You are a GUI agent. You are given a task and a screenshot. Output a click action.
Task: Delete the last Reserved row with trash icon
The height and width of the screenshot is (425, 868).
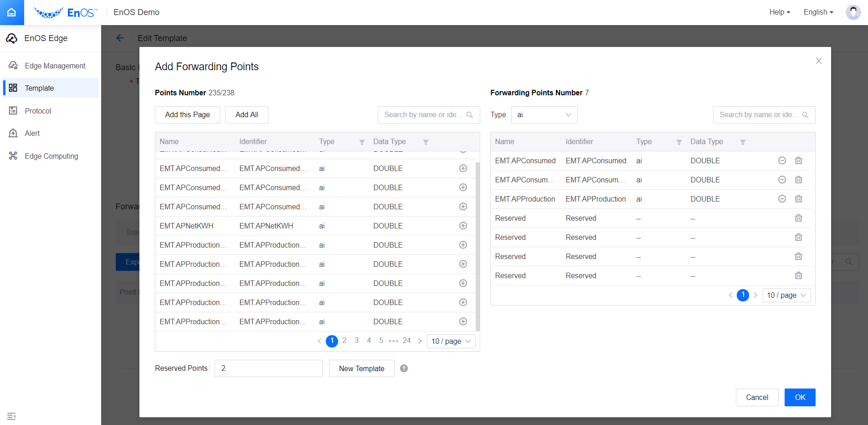798,275
